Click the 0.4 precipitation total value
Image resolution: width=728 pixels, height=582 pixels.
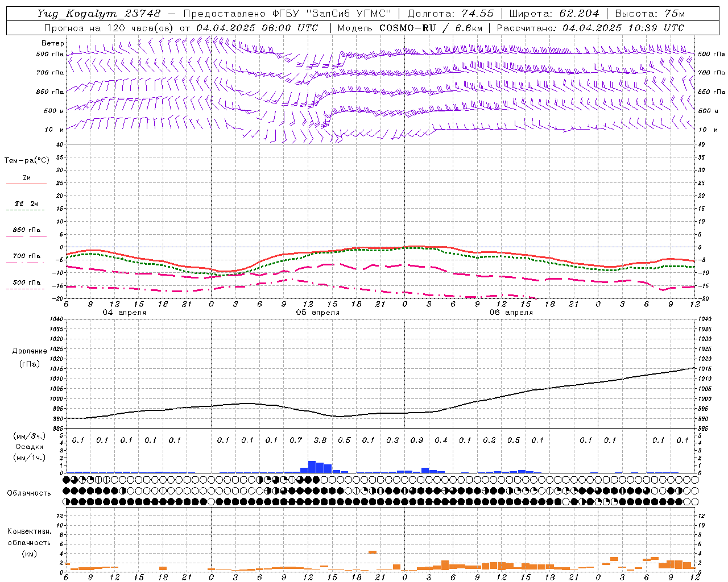click(441, 440)
